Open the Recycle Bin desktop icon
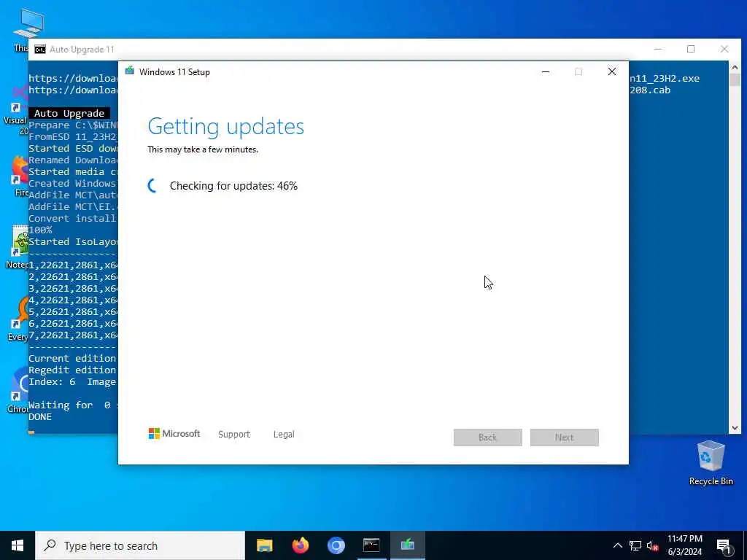This screenshot has height=560, width=747. 711,462
